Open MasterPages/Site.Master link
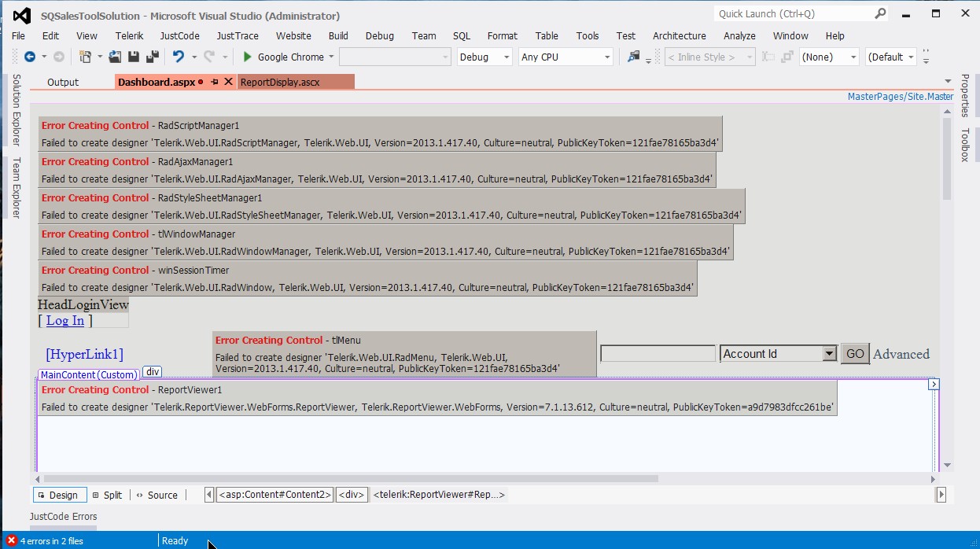Image resolution: width=980 pixels, height=549 pixels. pyautogui.click(x=900, y=97)
